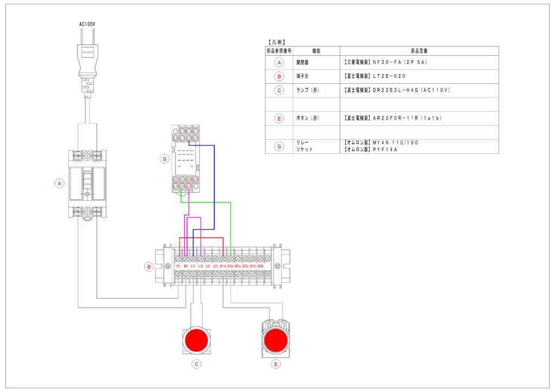Click the top screw of terminal B11a
The image size is (555, 392).
(x=223, y=259)
